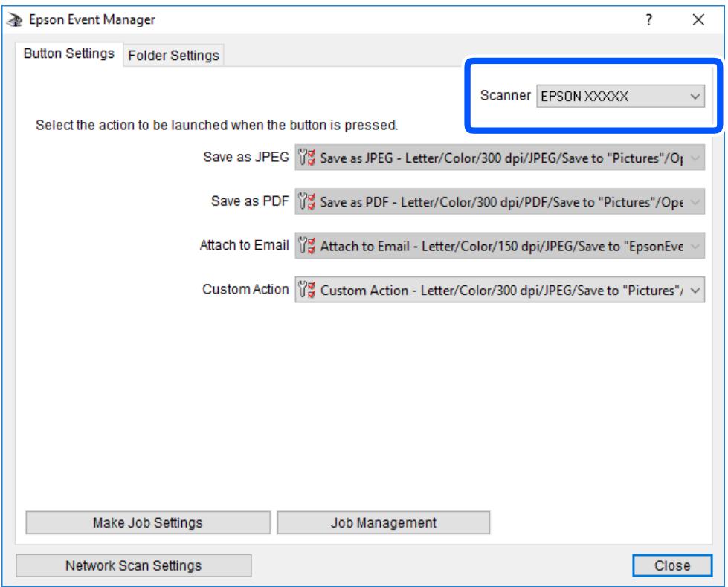
Task: Click the wrench icon in Save as PDF dropdown
Action: pyautogui.click(x=306, y=201)
